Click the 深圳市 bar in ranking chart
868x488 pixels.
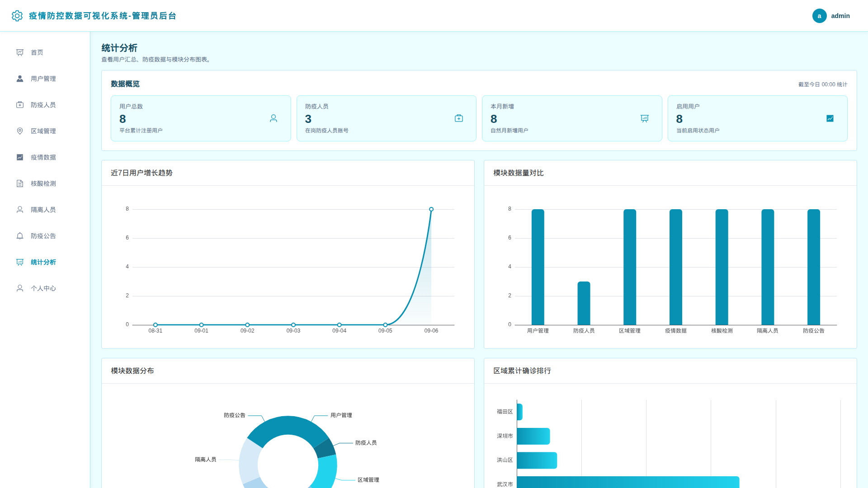pyautogui.click(x=533, y=436)
